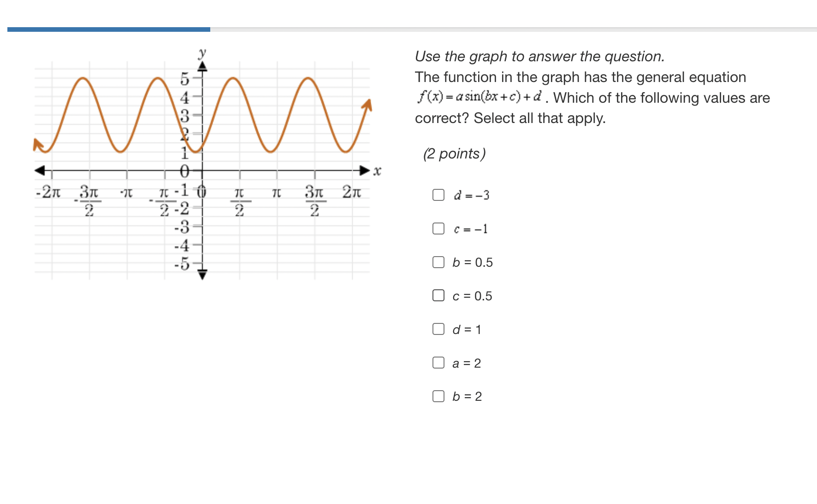Viewport: 817px width, 504px height.
Task: Check the c = -1 answer checkbox
Action: pos(438,229)
